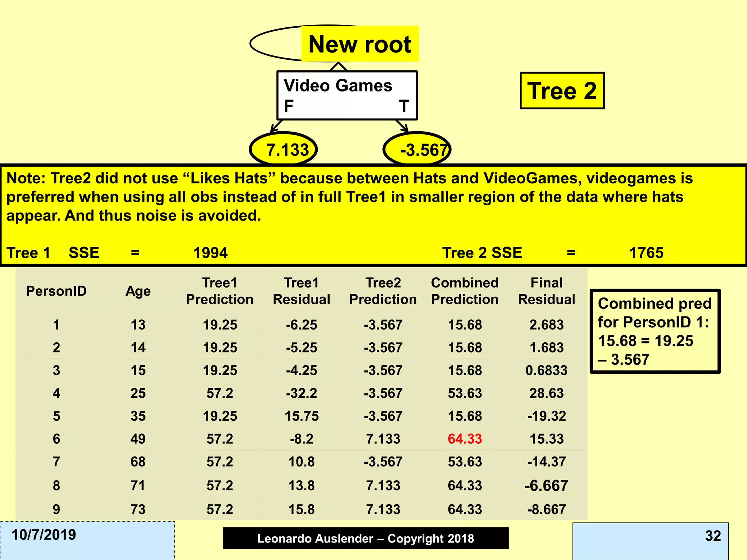Click the Combined Prediction column header

465,291
